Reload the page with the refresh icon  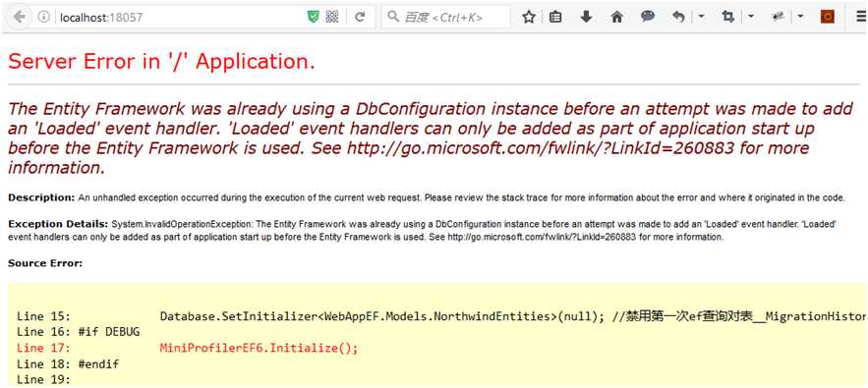pyautogui.click(x=360, y=17)
